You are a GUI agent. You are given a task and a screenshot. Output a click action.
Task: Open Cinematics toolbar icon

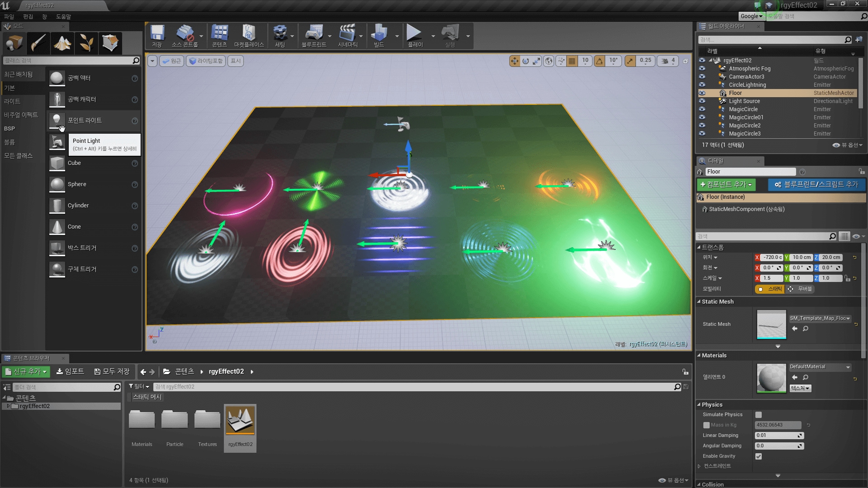[348, 36]
